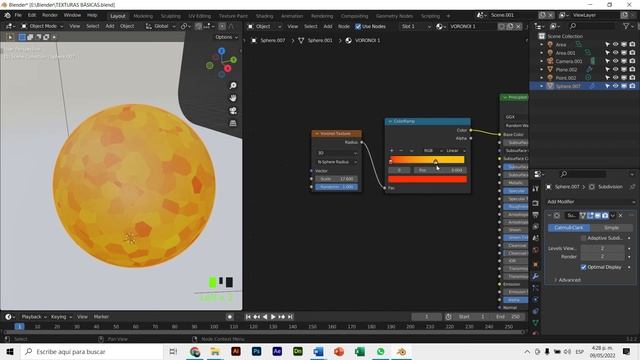The image size is (640, 360).
Task: Toggle Sphere.007 render camera icon
Action: [x=632, y=86]
